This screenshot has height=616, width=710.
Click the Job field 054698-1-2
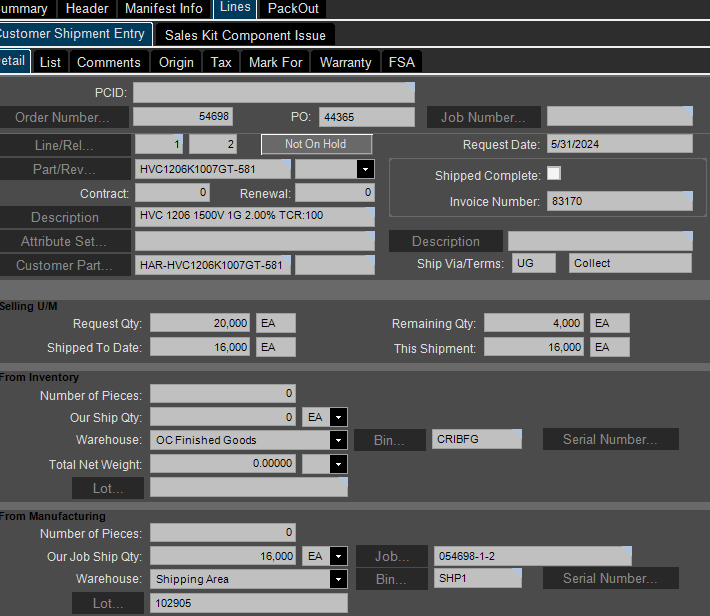pyautogui.click(x=532, y=556)
